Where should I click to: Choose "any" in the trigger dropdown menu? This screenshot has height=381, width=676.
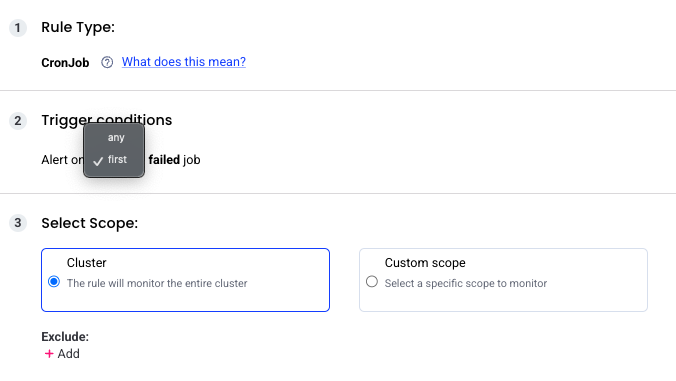[x=114, y=137]
